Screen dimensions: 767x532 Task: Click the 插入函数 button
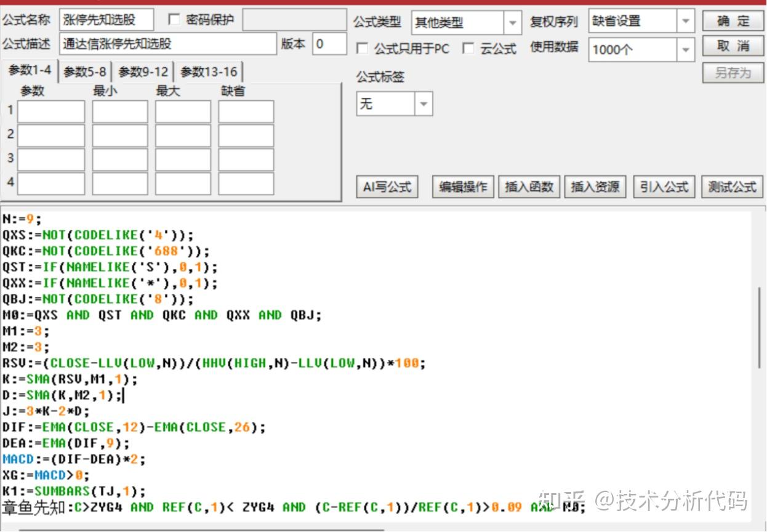tap(529, 187)
